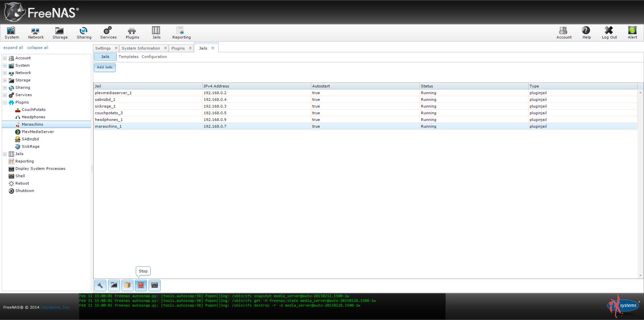The width and height of the screenshot is (644, 320).
Task: Select SABnzbd plugin in sidebar tree
Action: (30, 139)
